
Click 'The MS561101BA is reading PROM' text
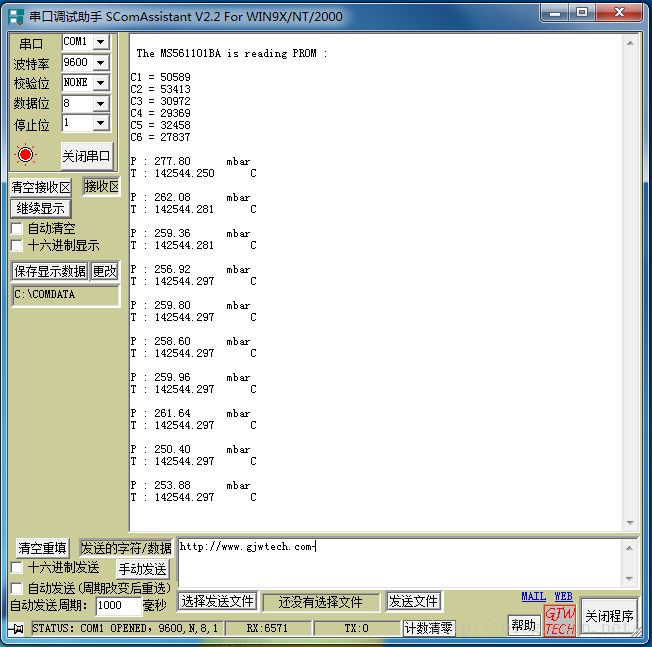click(x=227, y=54)
